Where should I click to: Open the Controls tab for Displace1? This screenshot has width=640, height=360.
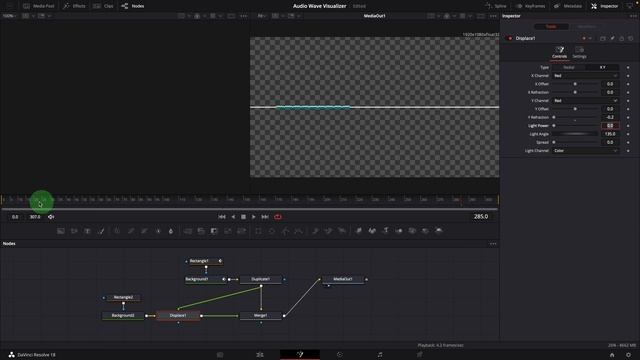pyautogui.click(x=560, y=53)
